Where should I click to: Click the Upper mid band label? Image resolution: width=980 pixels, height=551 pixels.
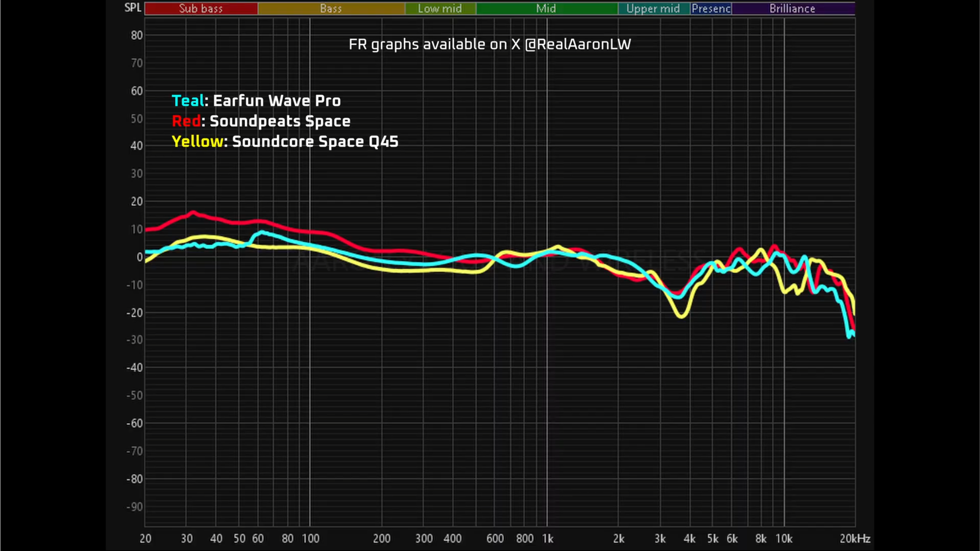coord(653,9)
